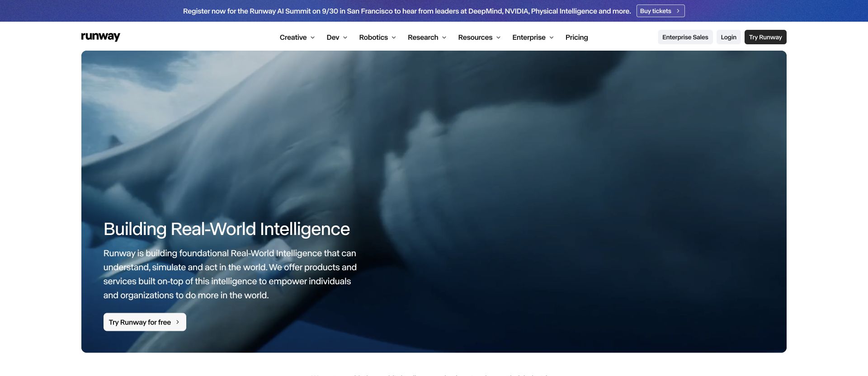Click the paragraph starting "Runway is building foundational"
Screen dimensions: 868x376
point(230,274)
